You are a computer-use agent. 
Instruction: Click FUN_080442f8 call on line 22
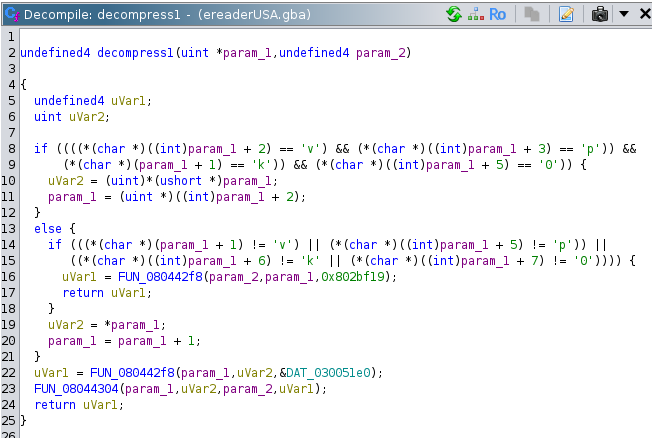point(132,373)
